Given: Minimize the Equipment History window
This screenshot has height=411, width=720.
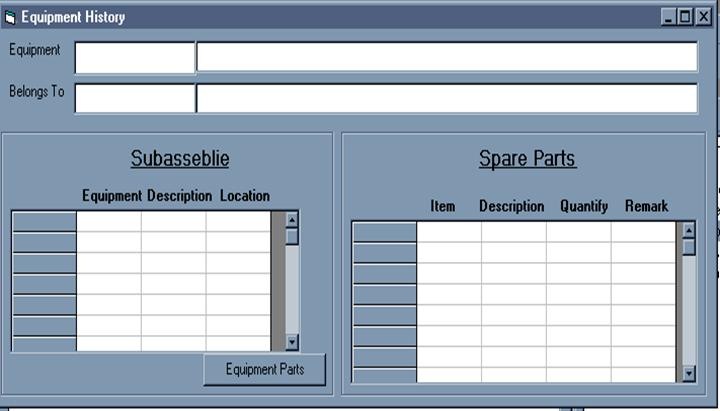Looking at the screenshot, I should [x=668, y=17].
